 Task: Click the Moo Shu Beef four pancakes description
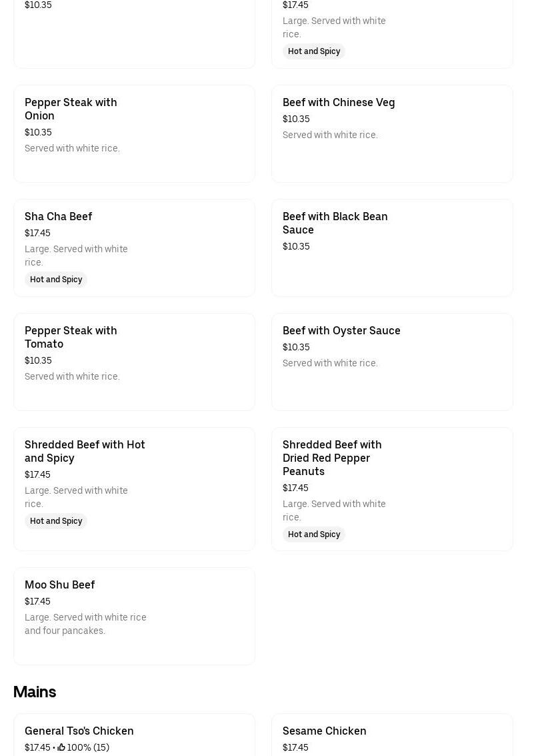[85, 624]
